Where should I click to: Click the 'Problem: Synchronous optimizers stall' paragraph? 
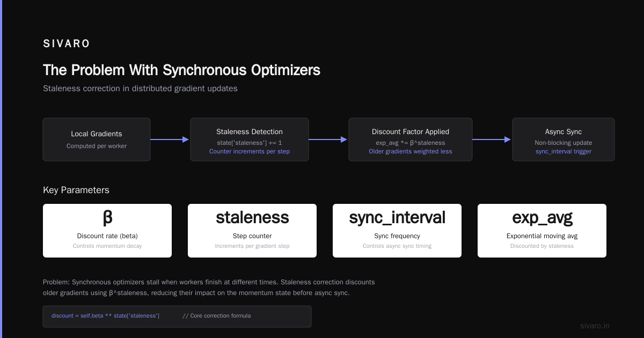tap(209, 288)
